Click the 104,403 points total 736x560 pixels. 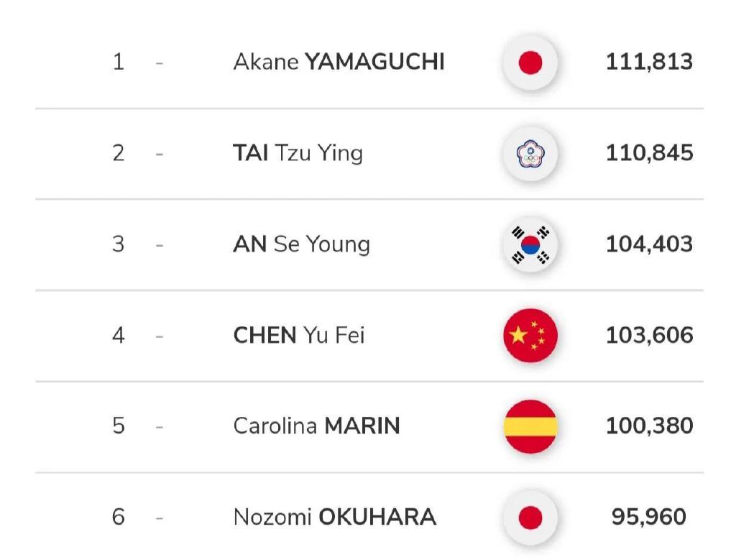(649, 244)
